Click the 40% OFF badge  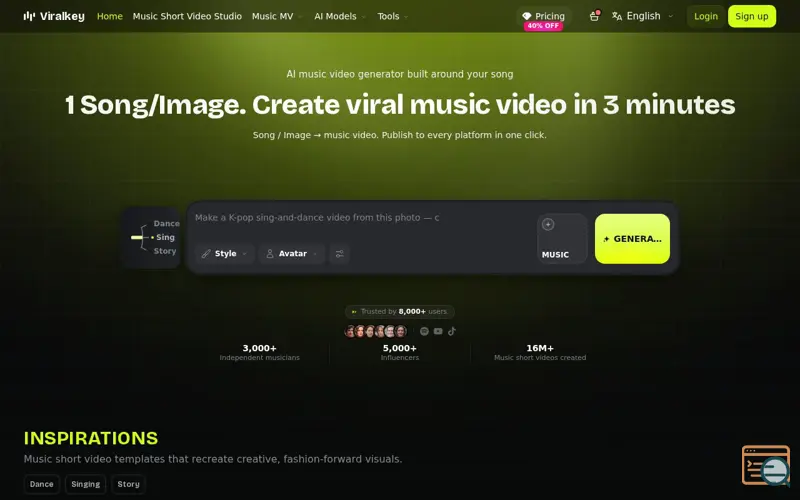click(543, 26)
